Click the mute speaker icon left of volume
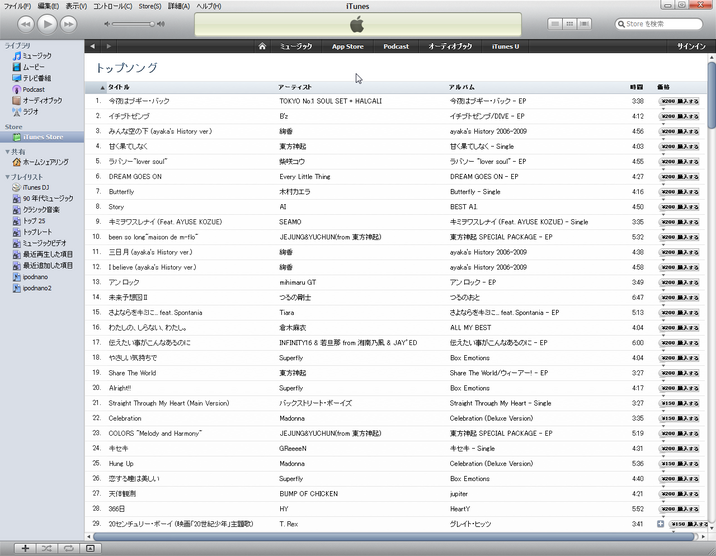Screen dimensions: 716x556 107,24
